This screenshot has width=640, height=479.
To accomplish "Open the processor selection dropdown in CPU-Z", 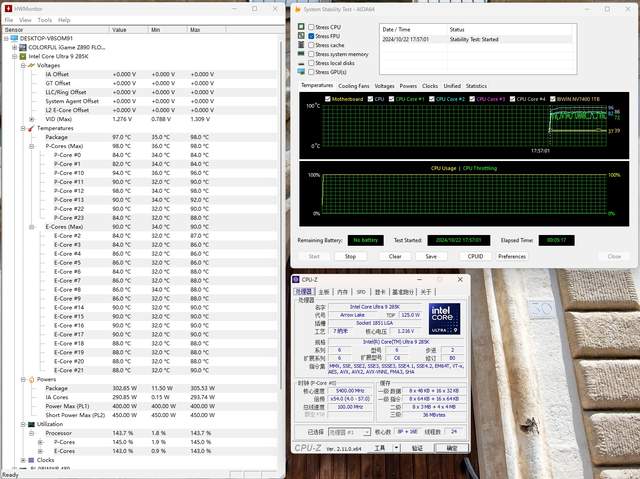I will pos(367,432).
